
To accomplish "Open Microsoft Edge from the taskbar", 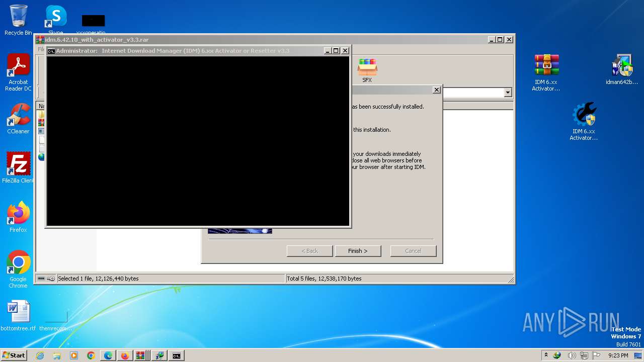I will (108, 355).
